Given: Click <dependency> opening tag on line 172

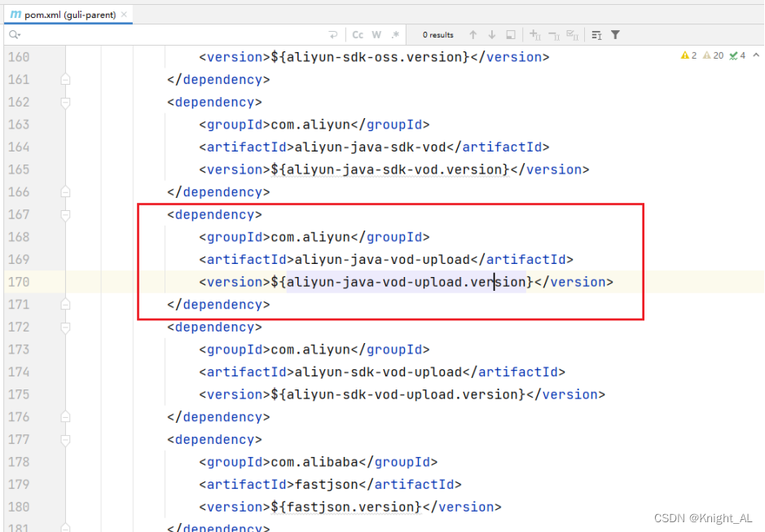Looking at the screenshot, I should pyautogui.click(x=214, y=327).
